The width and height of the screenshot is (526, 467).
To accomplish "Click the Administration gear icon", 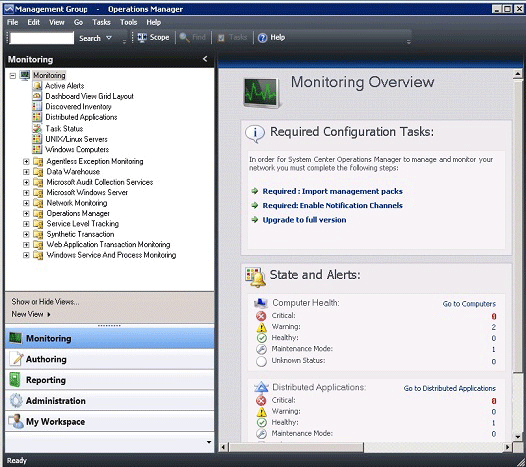I will [x=16, y=401].
